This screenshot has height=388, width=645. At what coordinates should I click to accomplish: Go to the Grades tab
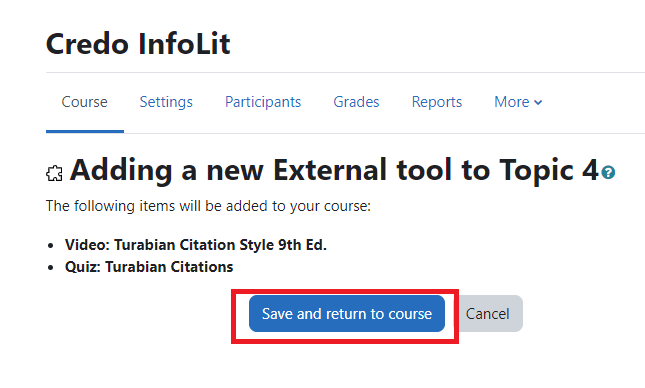(x=356, y=102)
